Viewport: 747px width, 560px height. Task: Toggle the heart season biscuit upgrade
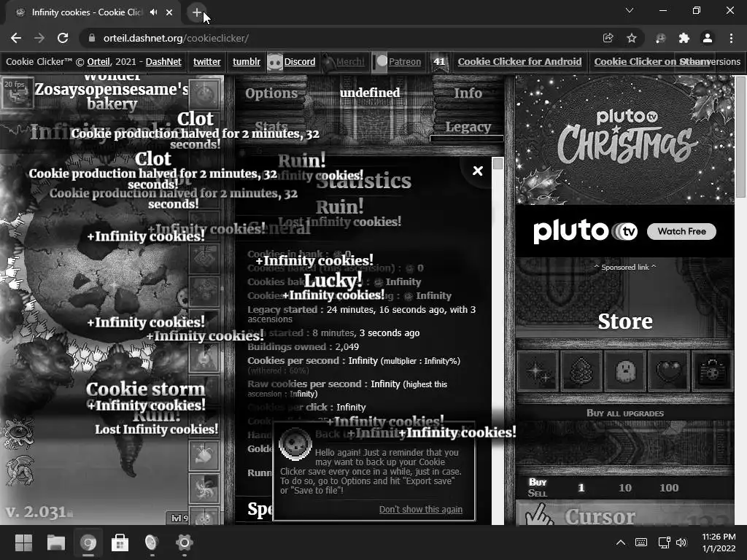tap(669, 371)
